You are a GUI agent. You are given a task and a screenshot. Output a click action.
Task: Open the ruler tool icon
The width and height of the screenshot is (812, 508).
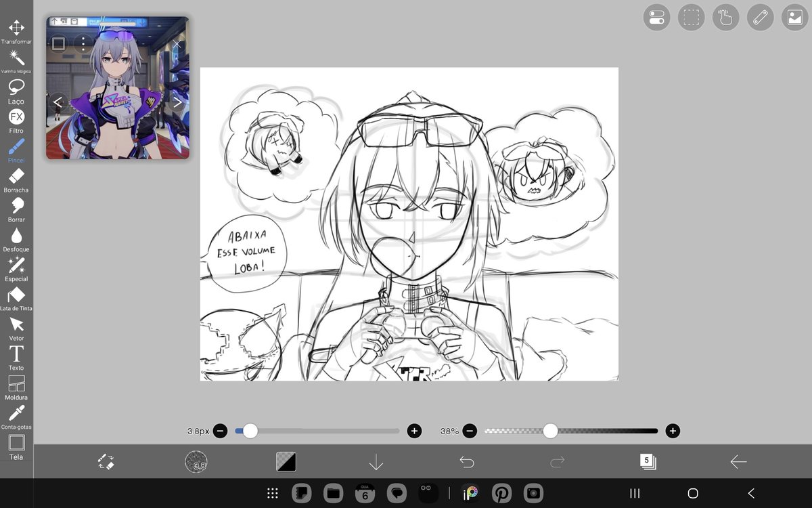760,18
